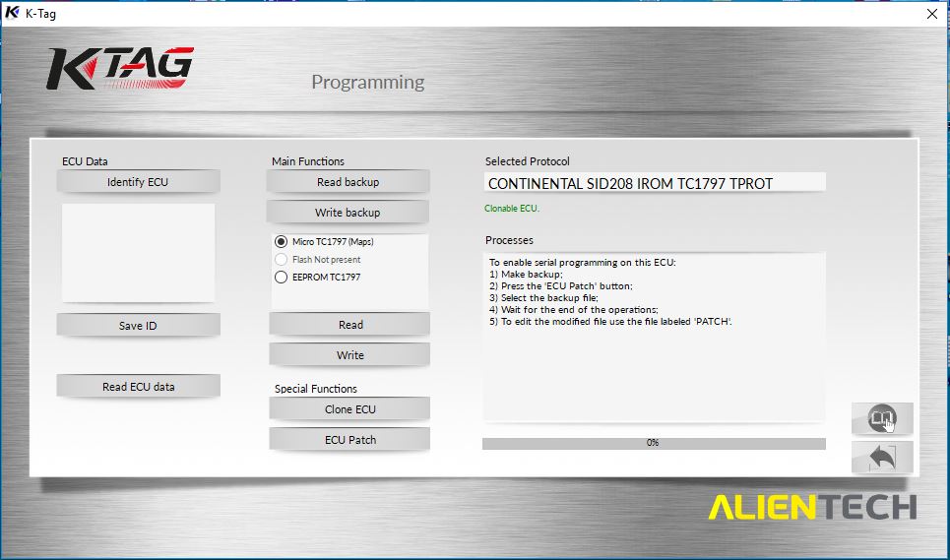This screenshot has height=560, width=950.
Task: Click the Processes instructions text area
Action: pos(655,337)
